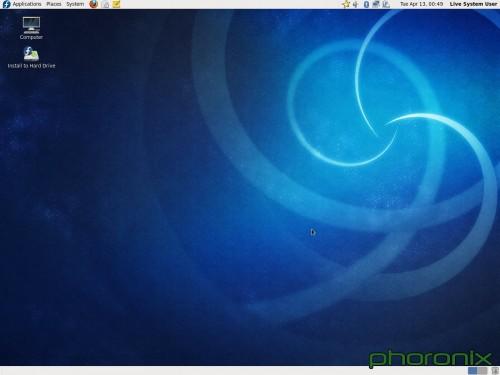The height and width of the screenshot is (375, 500).
Task: Launch Firefox from the top panel
Action: (x=94, y=4)
